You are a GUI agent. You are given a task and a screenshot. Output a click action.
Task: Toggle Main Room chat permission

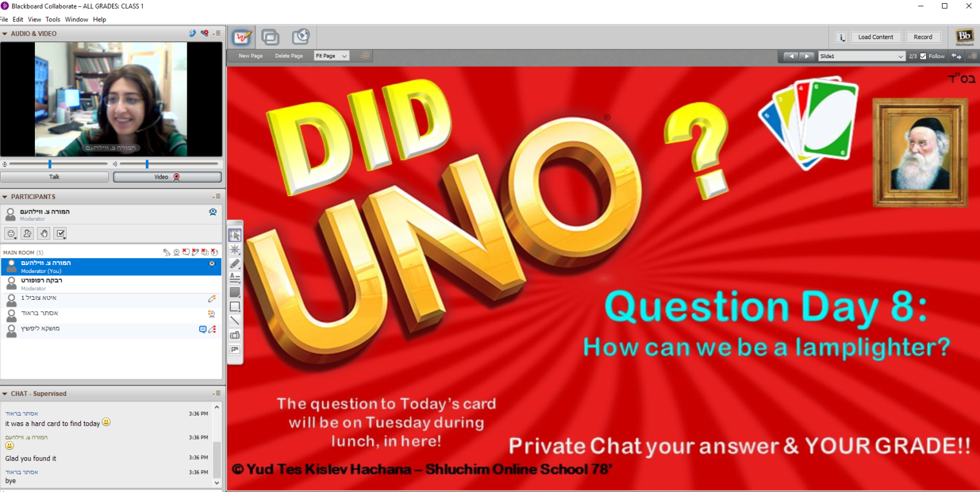[186, 252]
